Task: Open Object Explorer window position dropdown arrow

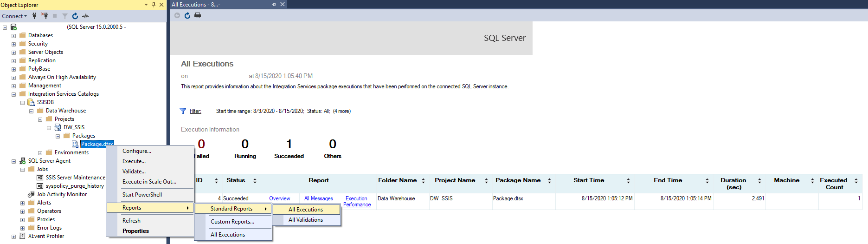Action: tap(147, 5)
